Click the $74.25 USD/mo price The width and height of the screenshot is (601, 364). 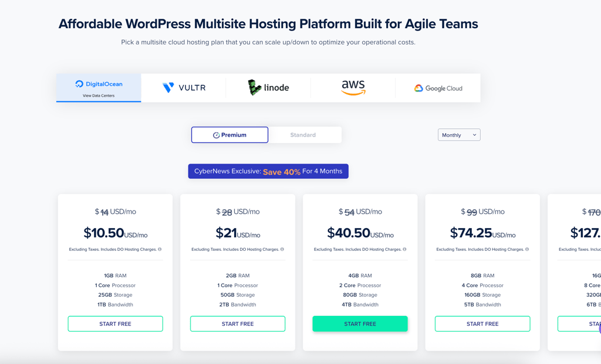point(482,233)
